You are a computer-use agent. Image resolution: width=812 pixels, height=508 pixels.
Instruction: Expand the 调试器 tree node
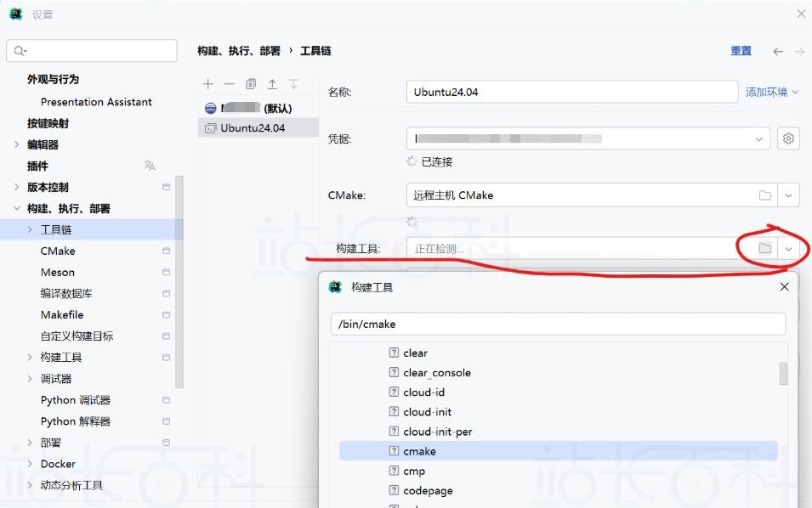point(30,379)
